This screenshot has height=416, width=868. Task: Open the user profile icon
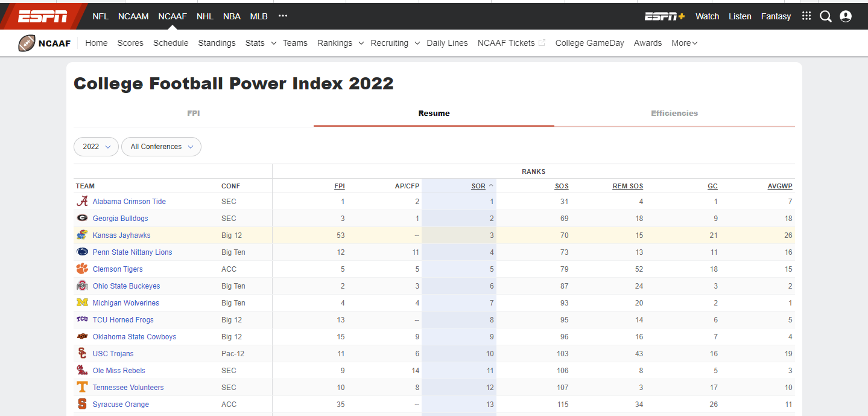(846, 16)
